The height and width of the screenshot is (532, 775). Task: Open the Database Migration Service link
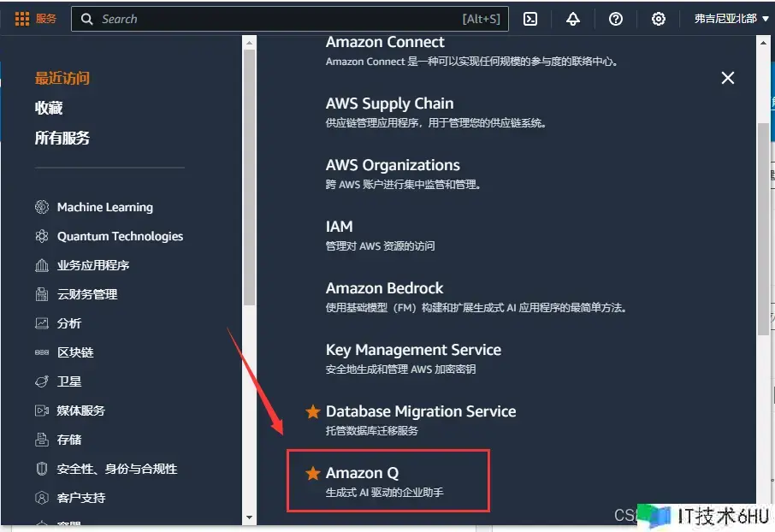click(421, 411)
